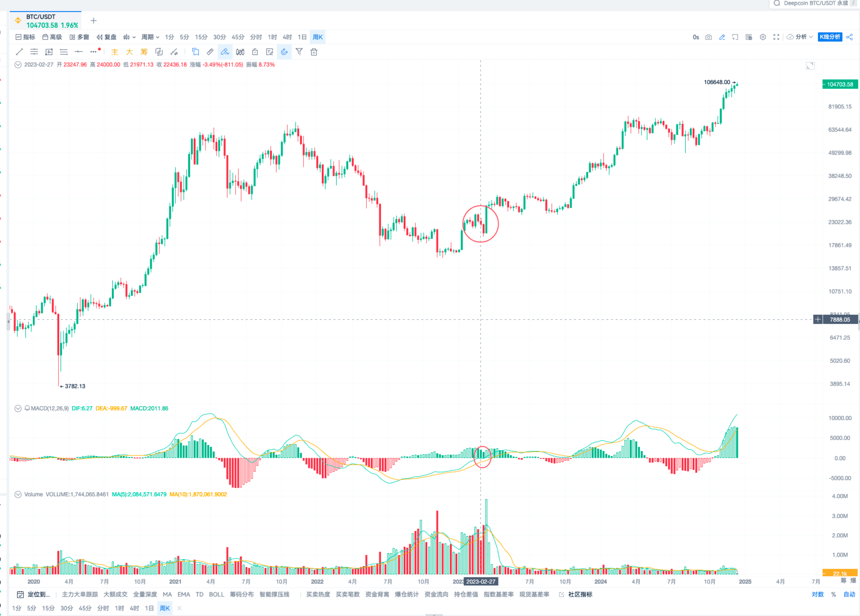The width and height of the screenshot is (860, 616).
Task: Open the 多窗 multi-window layout
Action: point(79,37)
